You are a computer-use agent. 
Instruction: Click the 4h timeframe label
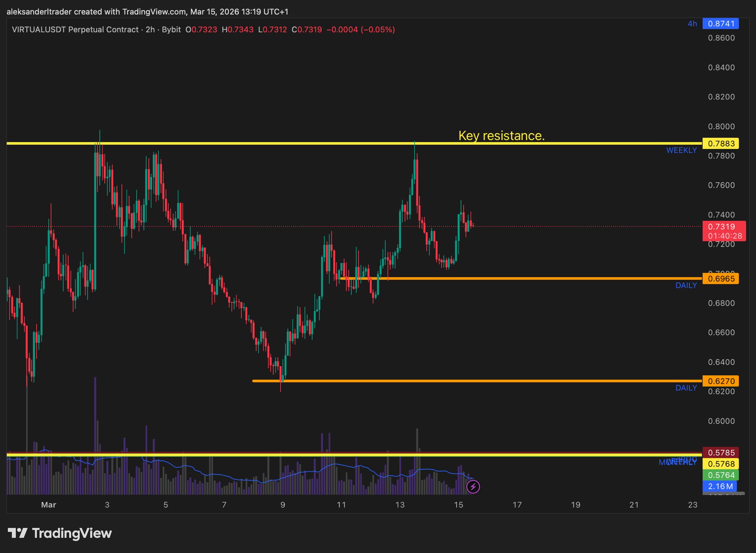click(692, 24)
